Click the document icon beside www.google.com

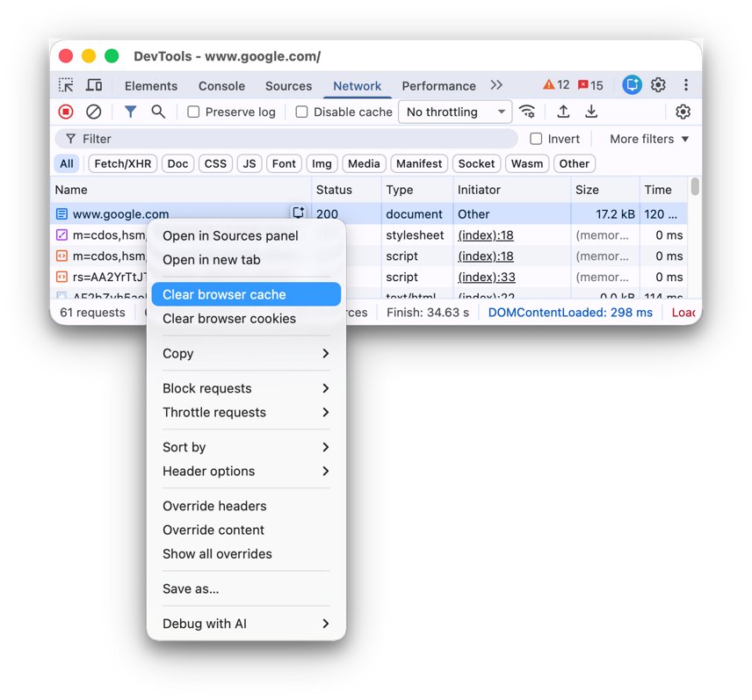click(61, 213)
